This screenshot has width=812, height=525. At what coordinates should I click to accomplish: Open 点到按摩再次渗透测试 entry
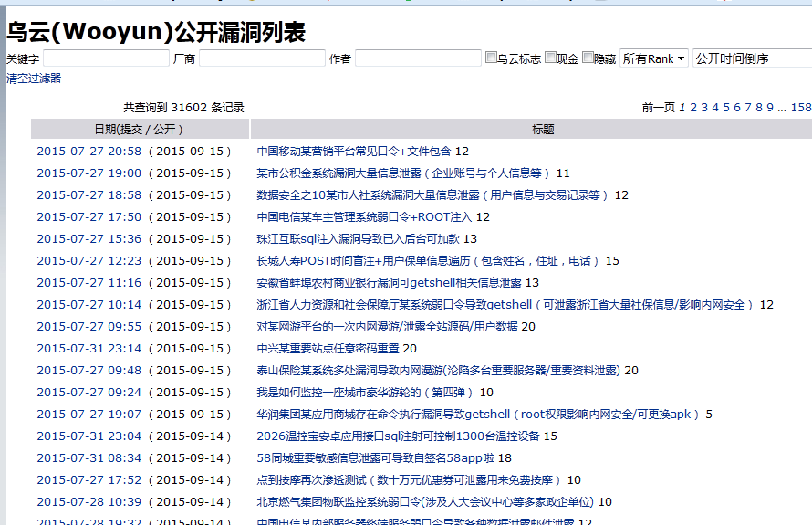[x=411, y=480]
